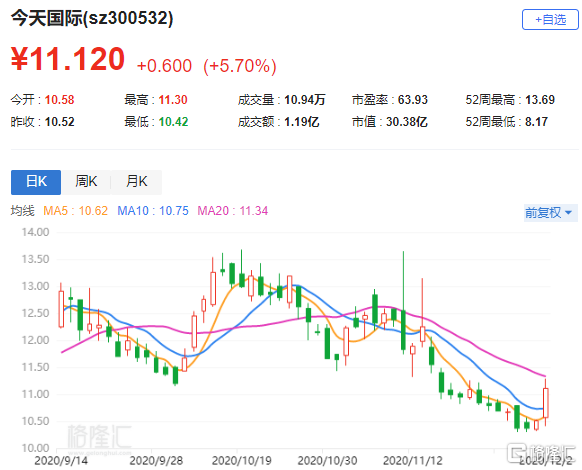
Task: Click the turnover value 1.19亿
Action: [302, 122]
